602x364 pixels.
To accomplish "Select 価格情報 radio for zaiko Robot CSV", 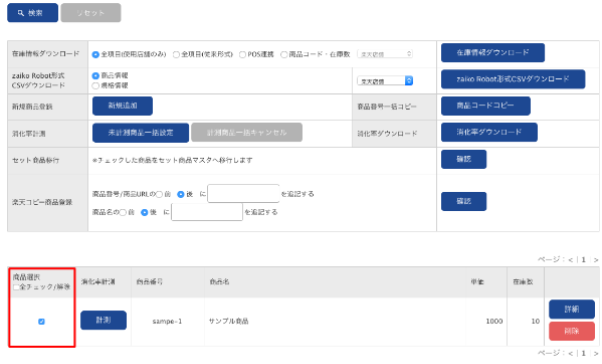I will 96,86.
